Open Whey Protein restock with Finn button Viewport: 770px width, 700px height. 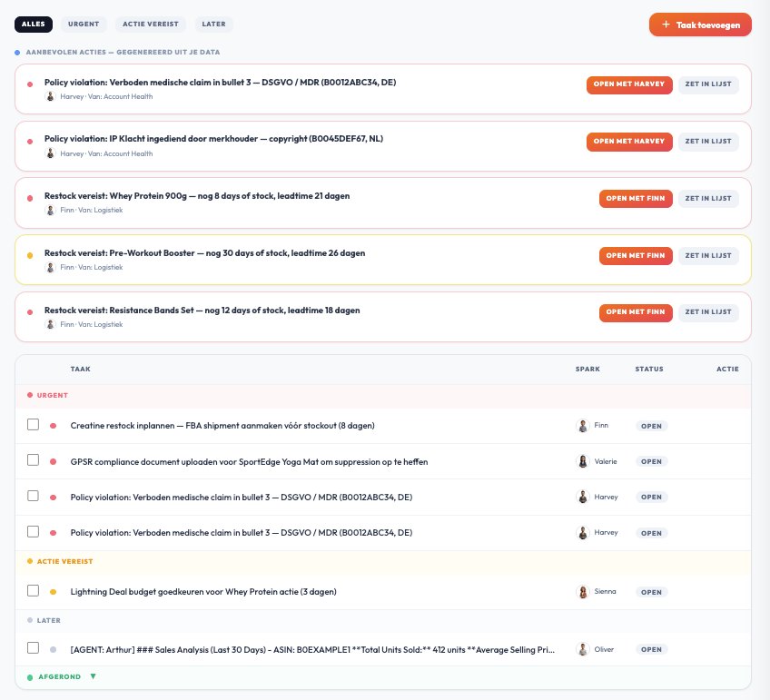coord(636,198)
